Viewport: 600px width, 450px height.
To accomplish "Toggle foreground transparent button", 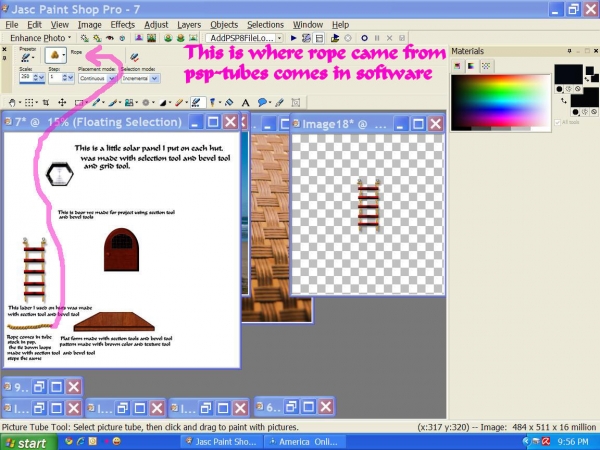I will coord(578,89).
